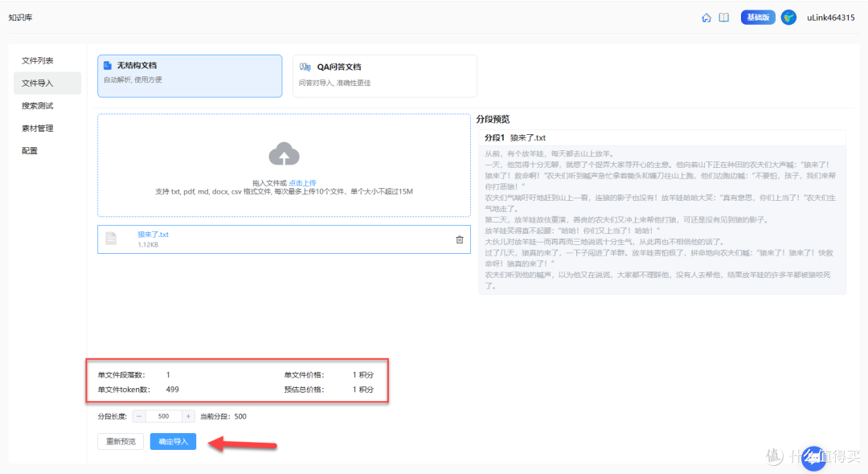
Task: Click the cloud upload icon
Action: pos(284,153)
